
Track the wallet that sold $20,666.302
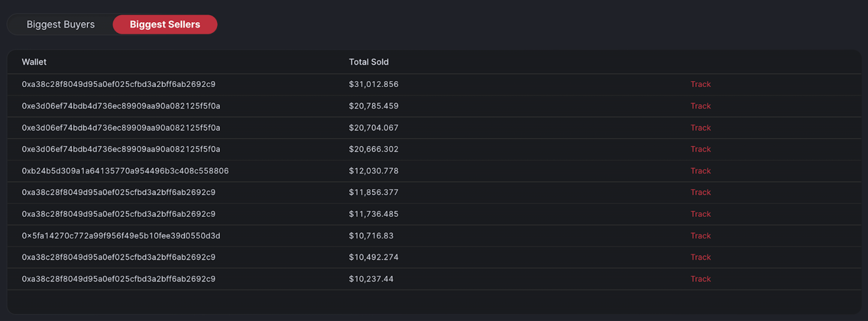(x=701, y=149)
